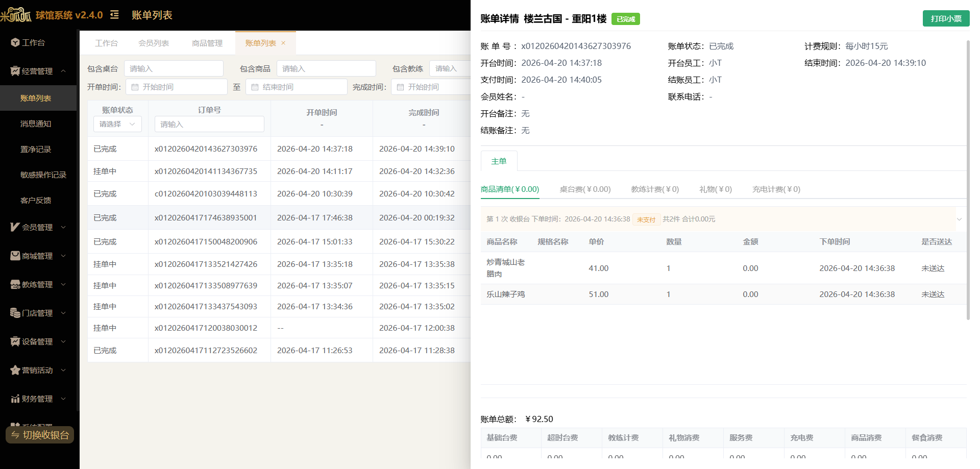
Task: Expand the 教练管理 menu group
Action: click(x=63, y=284)
